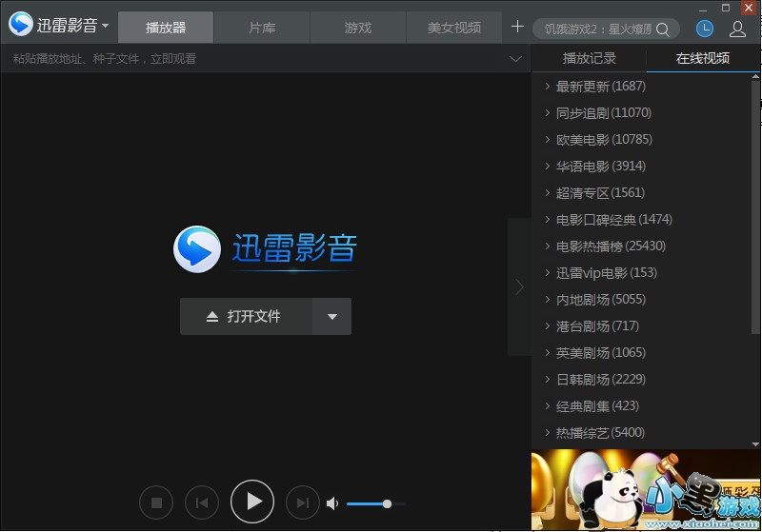Select 内地剧场 (5055) list row
This screenshot has height=532, width=762.
(641, 300)
